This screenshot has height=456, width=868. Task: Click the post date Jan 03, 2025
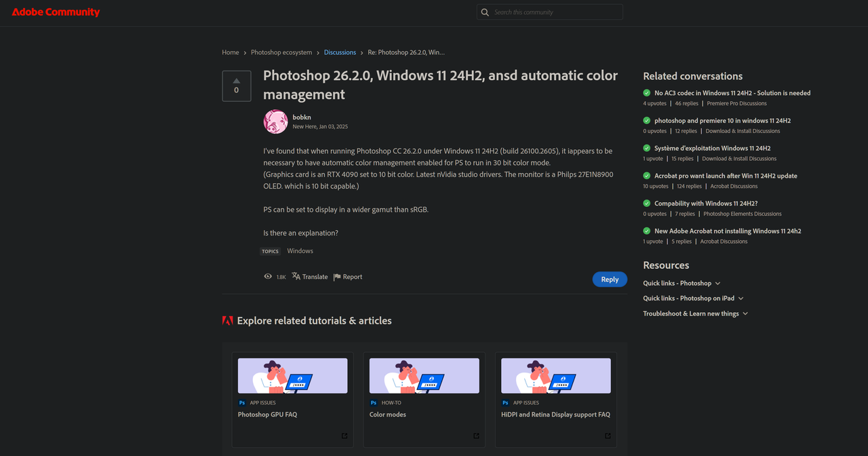click(333, 127)
